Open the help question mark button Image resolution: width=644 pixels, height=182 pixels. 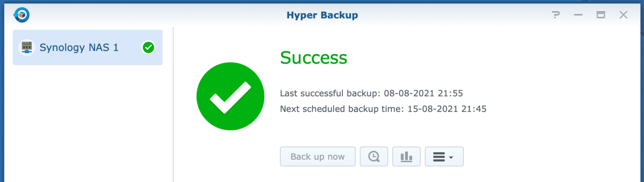(x=556, y=16)
